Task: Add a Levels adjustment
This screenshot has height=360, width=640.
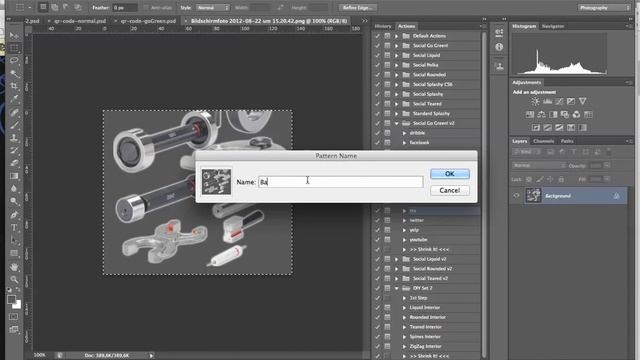Action: pos(547,101)
